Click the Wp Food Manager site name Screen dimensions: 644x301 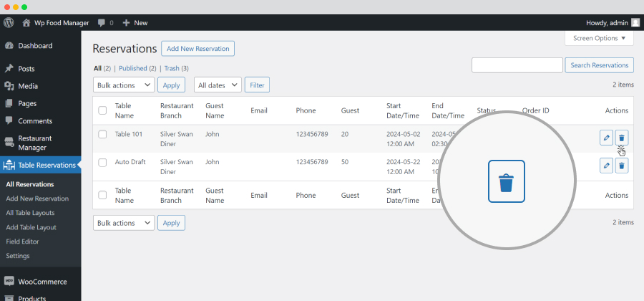[x=62, y=23]
